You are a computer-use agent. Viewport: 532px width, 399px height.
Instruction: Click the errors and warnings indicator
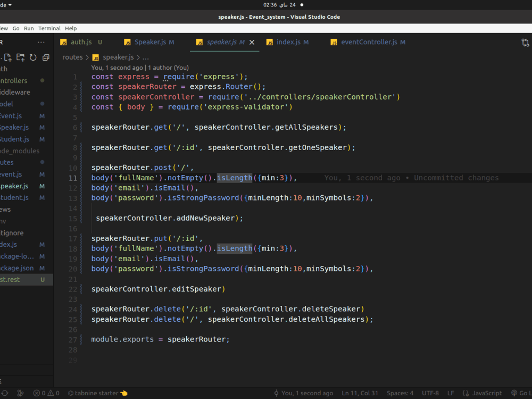point(45,393)
